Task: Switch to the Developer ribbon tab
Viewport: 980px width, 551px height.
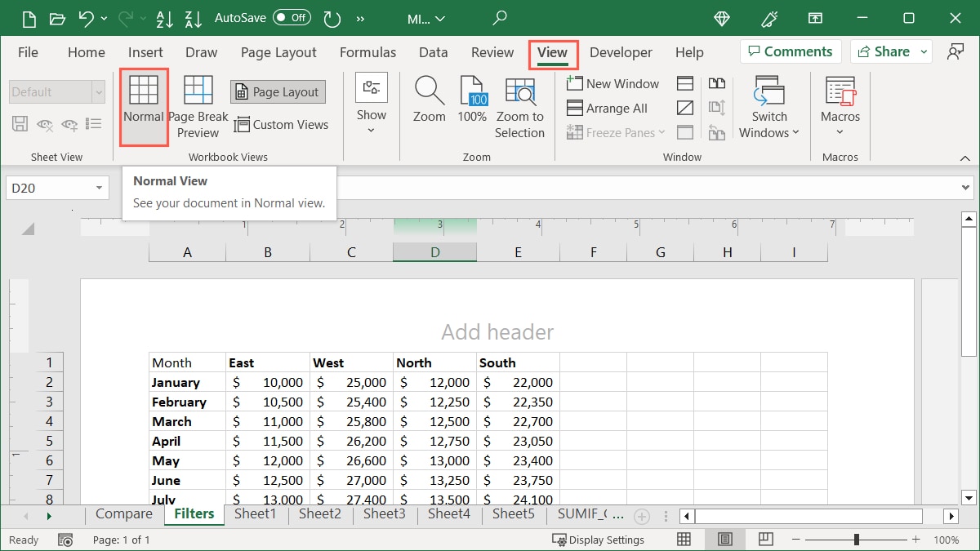Action: [621, 51]
